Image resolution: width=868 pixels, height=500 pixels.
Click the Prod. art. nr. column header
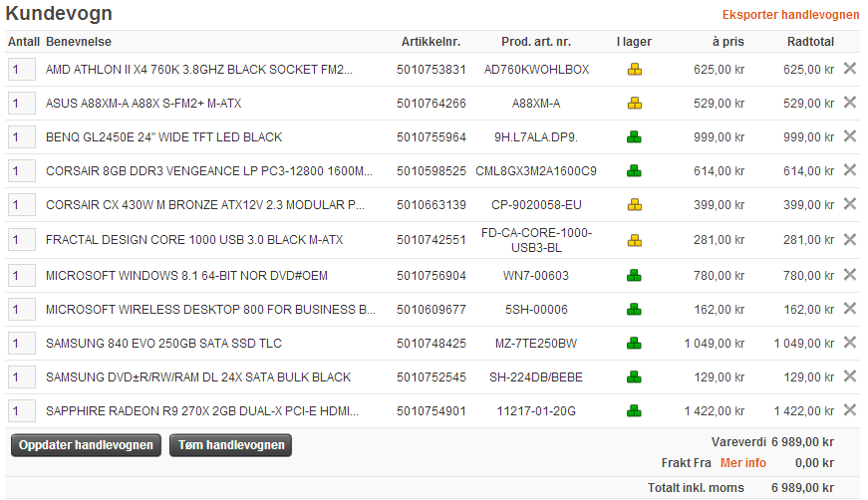pyautogui.click(x=536, y=42)
